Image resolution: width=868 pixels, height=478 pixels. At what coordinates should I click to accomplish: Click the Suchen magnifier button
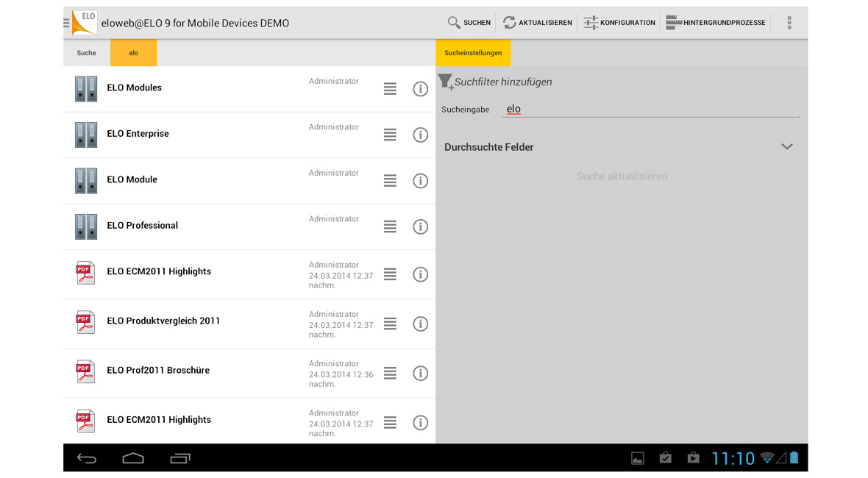click(469, 23)
